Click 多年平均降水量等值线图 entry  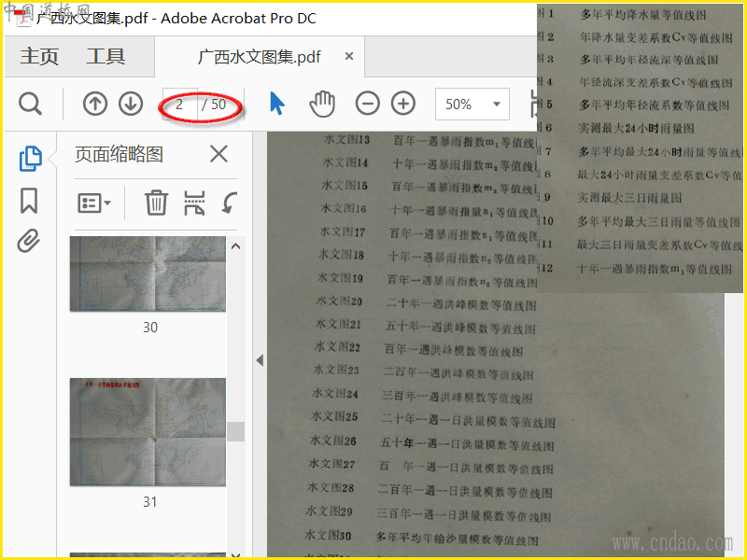coord(643,15)
